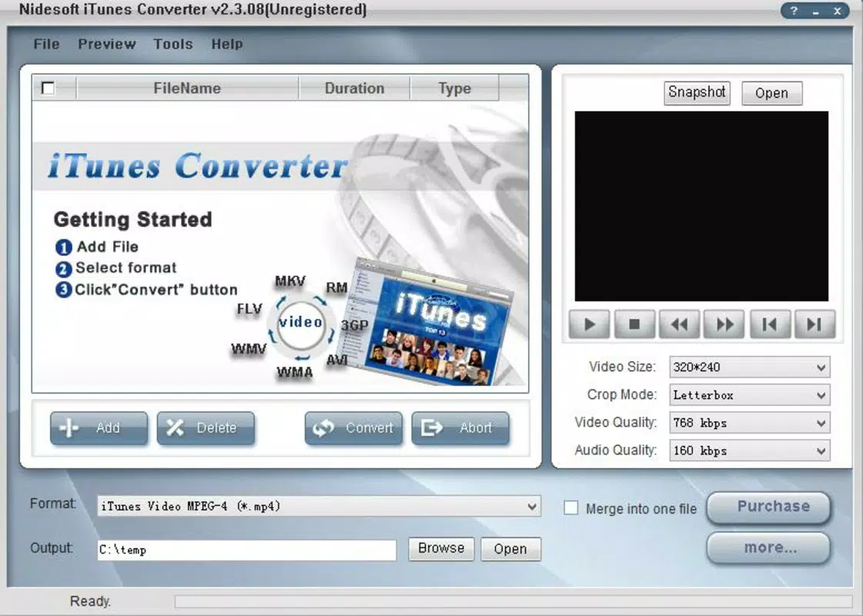
Task: Click the Ready status text
Action: pos(90,601)
